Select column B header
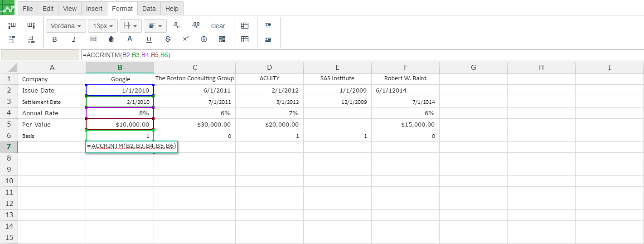 pos(120,68)
